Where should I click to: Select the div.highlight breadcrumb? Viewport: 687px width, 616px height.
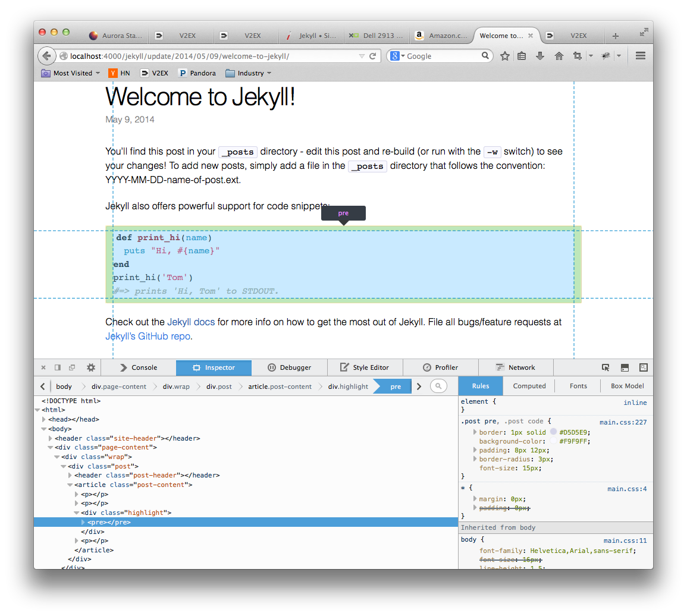click(x=348, y=386)
